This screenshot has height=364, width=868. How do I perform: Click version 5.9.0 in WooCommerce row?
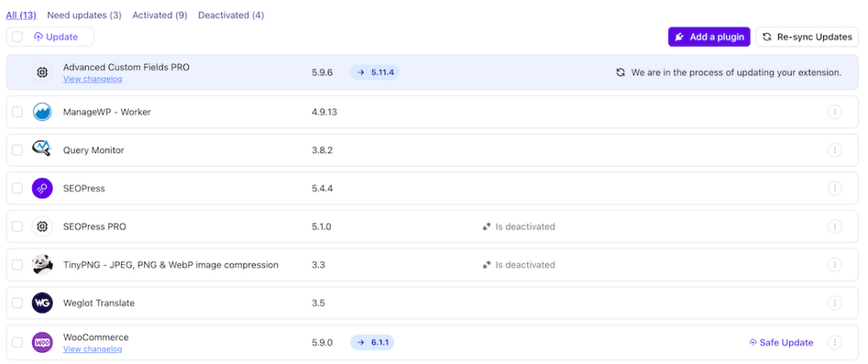coord(322,343)
